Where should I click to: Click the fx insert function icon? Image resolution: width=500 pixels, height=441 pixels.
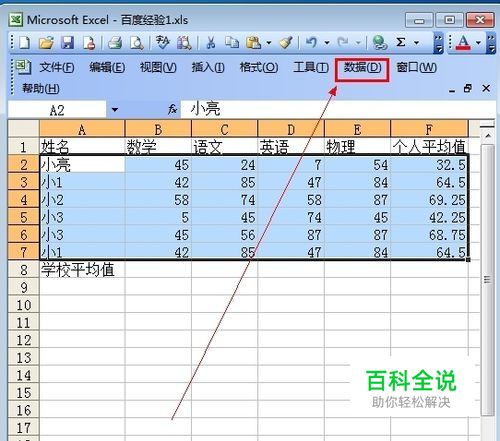pyautogui.click(x=172, y=109)
